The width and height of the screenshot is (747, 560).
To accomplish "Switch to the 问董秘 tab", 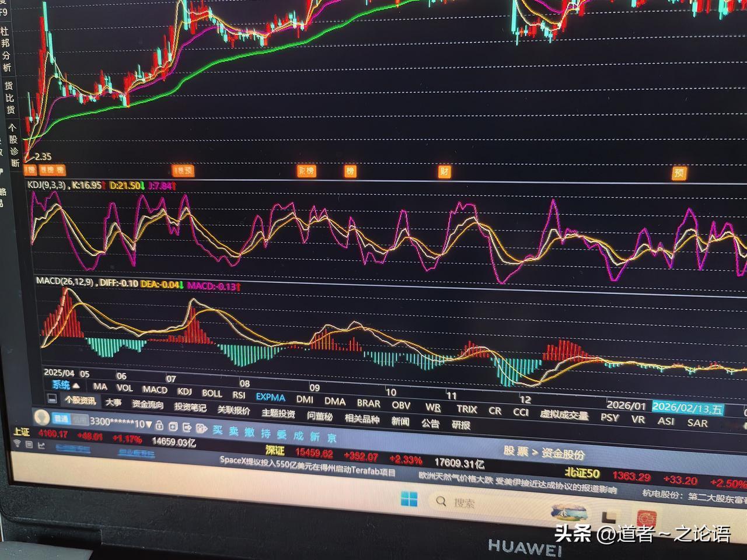I will point(320,416).
